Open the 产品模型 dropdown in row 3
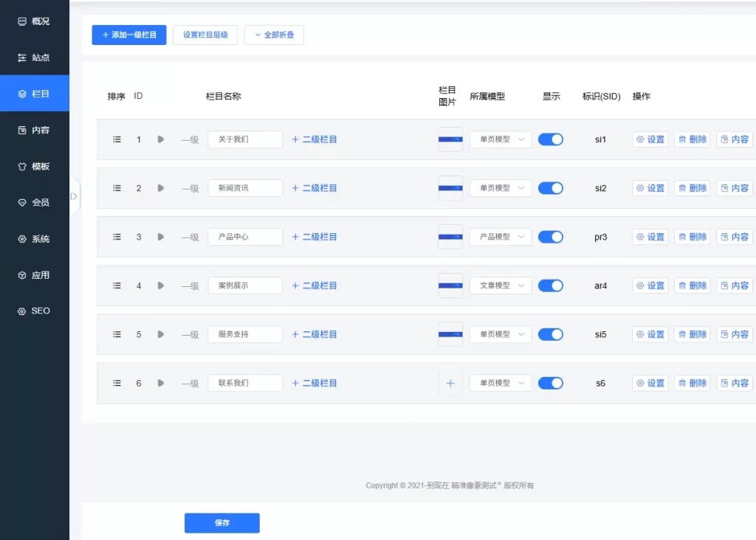 tap(501, 237)
